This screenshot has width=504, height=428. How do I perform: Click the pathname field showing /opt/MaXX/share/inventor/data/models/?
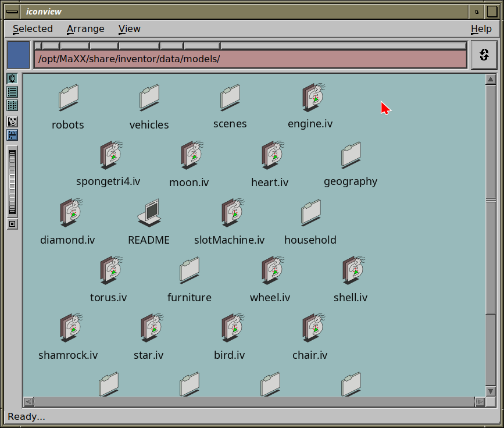(x=251, y=59)
